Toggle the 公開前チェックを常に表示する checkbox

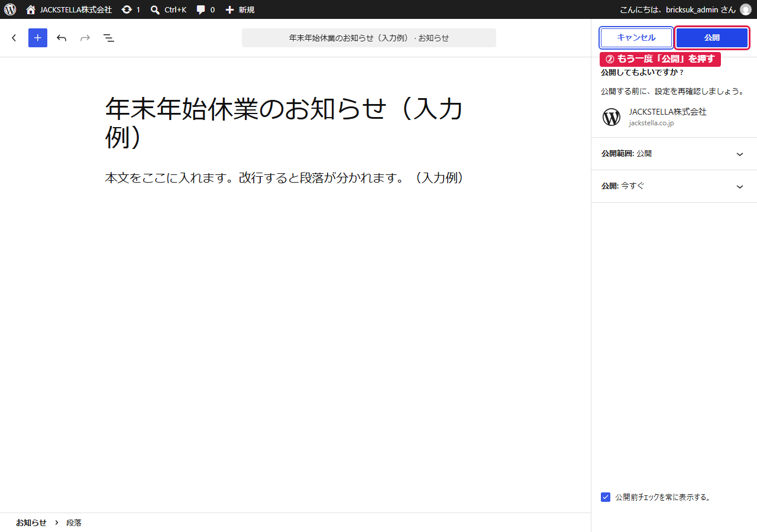[x=606, y=497]
